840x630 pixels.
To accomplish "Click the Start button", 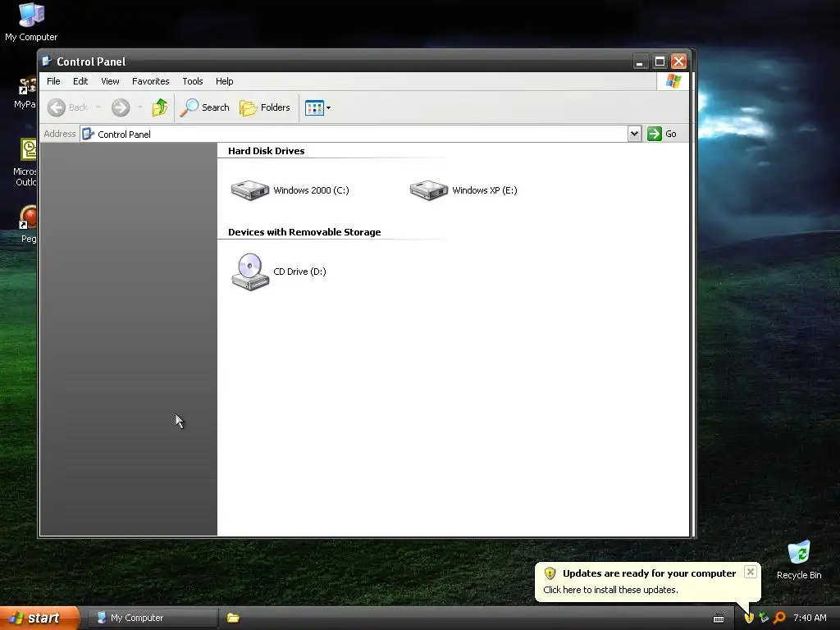I will click(x=39, y=619).
